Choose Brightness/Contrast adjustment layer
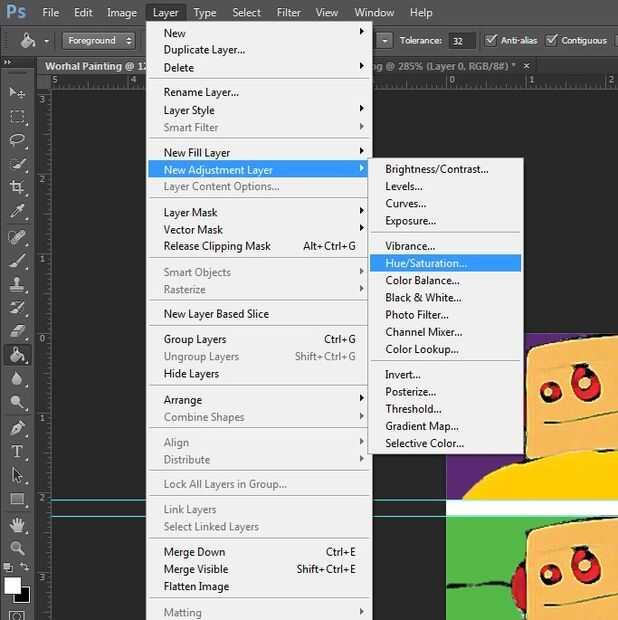Screen dimensions: 618x620 (x=446, y=169)
